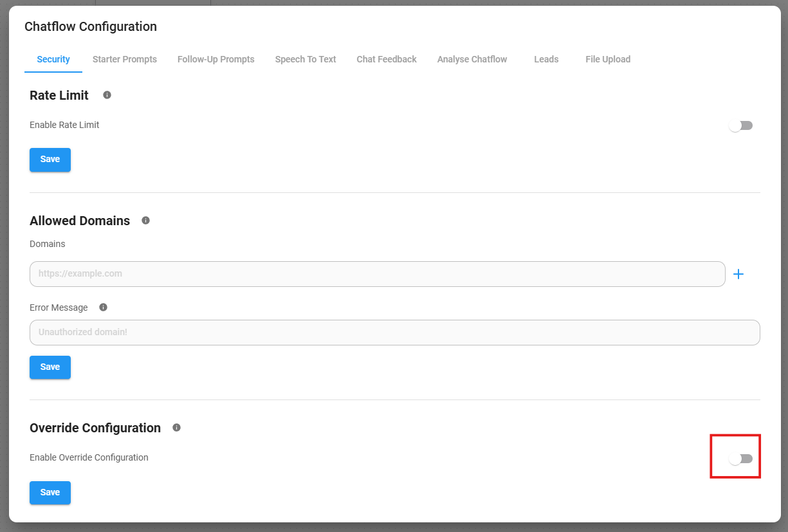The height and width of the screenshot is (532, 788).
Task: Add another domain with the plus icon
Action: 738,274
